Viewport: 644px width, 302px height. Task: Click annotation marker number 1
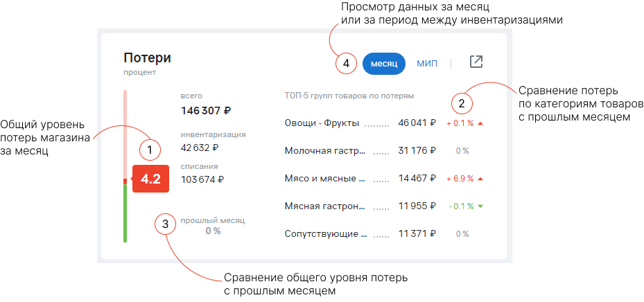(149, 149)
